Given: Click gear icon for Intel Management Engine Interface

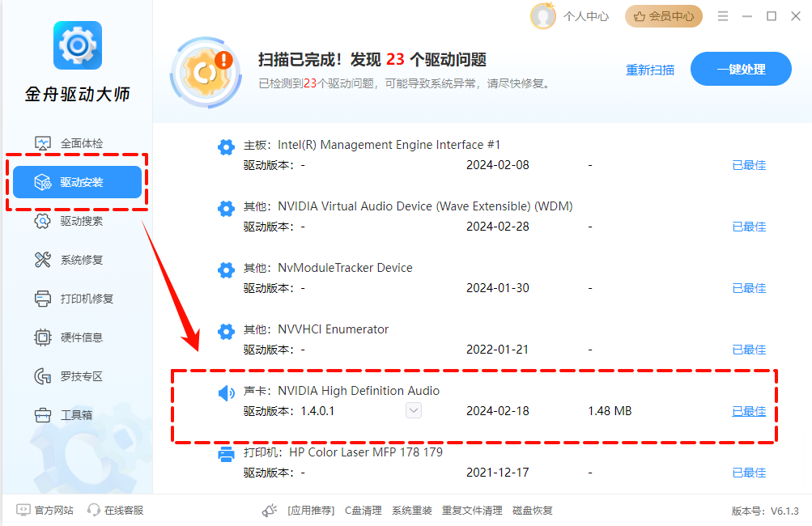Looking at the screenshot, I should click(227, 147).
